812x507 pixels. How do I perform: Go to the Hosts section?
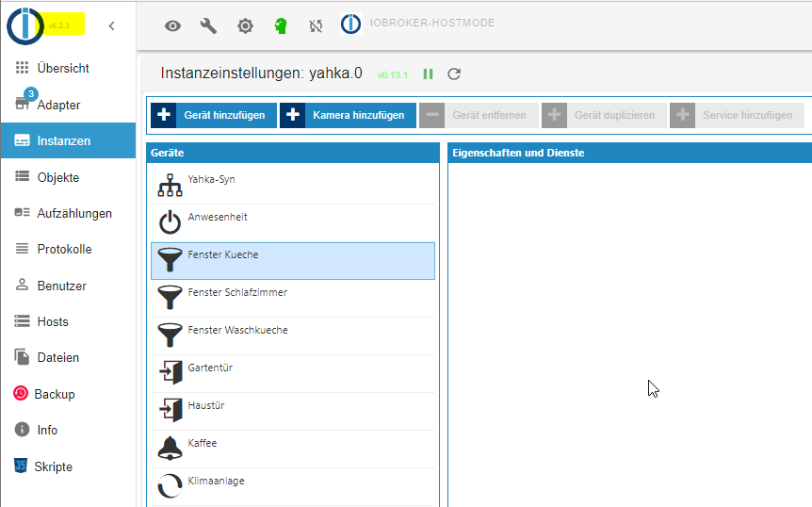[69, 321]
